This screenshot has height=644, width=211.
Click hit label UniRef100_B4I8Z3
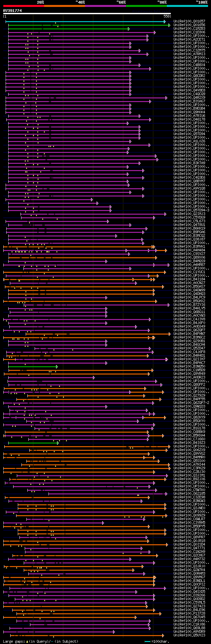point(189,443)
